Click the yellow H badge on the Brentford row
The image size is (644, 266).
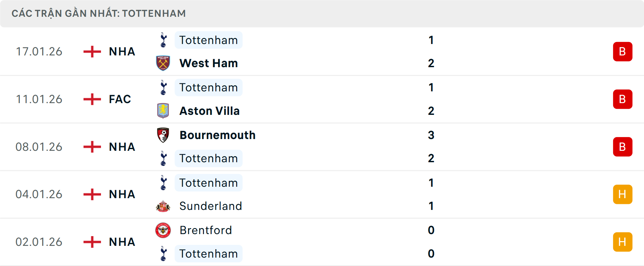[x=623, y=242]
